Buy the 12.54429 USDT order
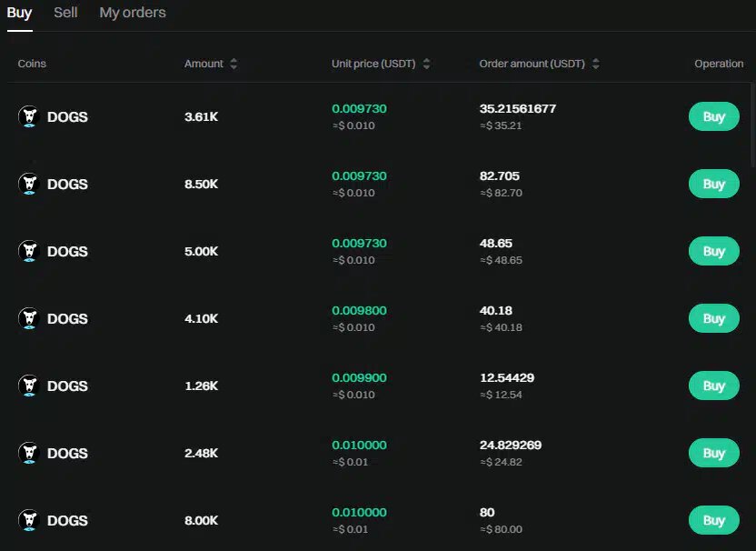 [713, 386]
